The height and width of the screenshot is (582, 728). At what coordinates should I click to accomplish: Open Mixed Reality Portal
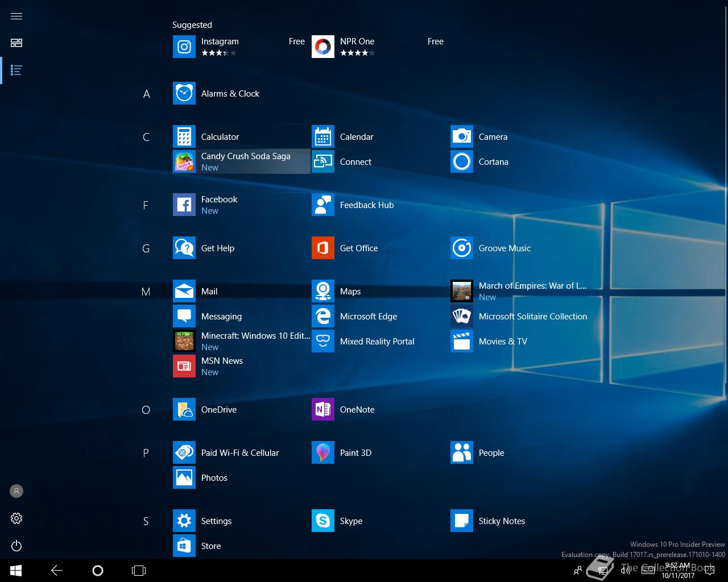[x=380, y=341]
